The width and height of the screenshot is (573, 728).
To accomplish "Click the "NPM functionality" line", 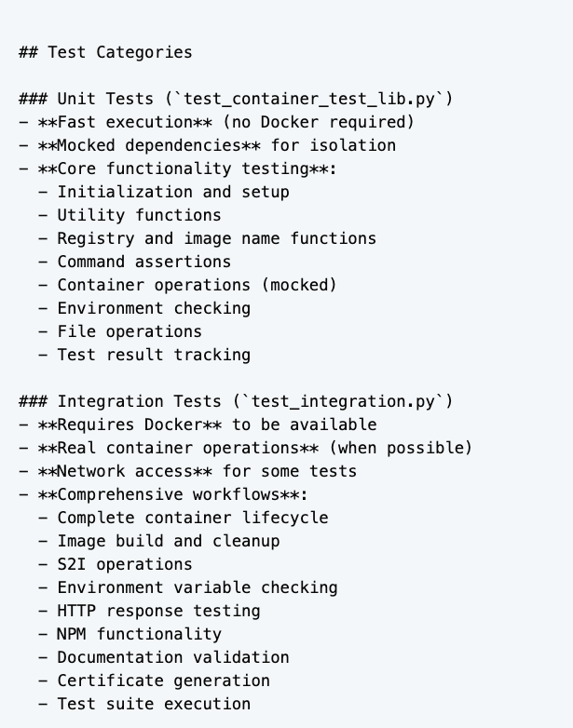I will 140,634.
